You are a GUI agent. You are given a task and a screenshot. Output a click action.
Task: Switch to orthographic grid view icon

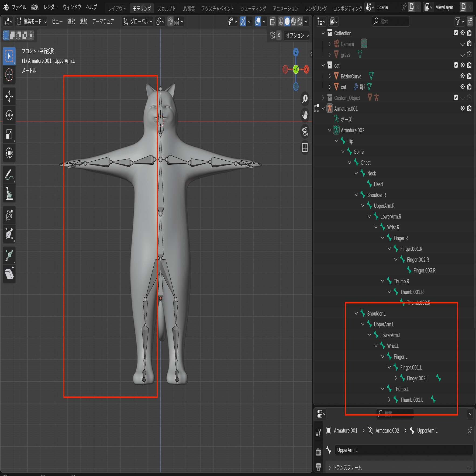tap(305, 147)
